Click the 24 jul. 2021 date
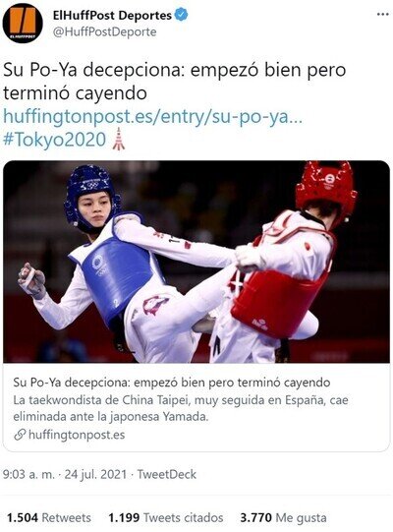Screen dimensions: 393x532 click(95, 474)
